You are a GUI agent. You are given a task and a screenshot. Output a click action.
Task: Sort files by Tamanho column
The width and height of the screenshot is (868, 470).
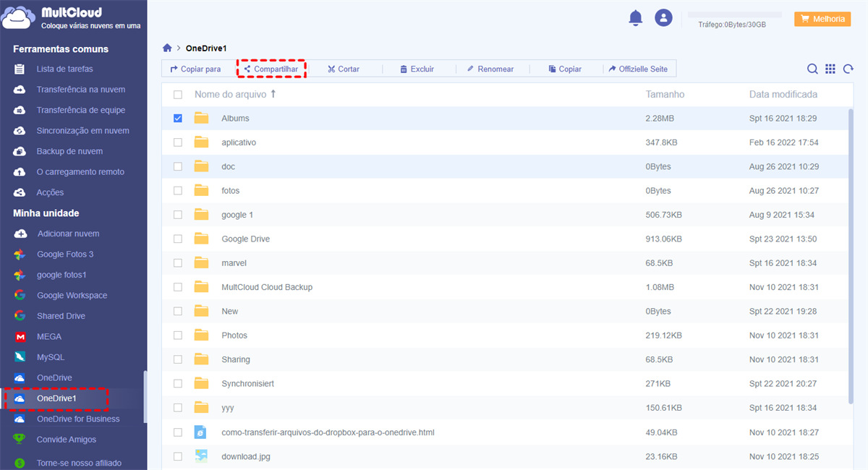[x=664, y=95]
